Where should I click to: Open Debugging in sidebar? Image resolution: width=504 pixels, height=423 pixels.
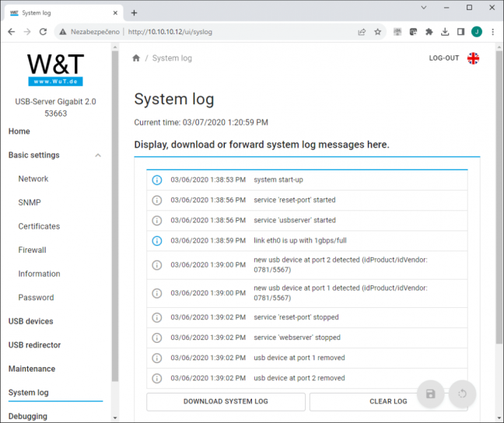[x=28, y=417]
